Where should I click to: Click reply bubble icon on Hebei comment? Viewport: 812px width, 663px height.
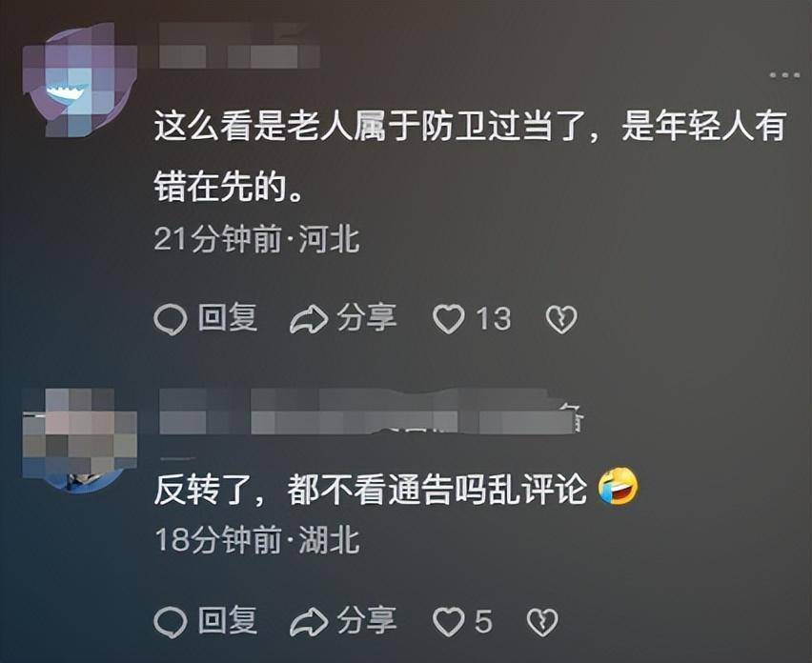[x=171, y=319]
